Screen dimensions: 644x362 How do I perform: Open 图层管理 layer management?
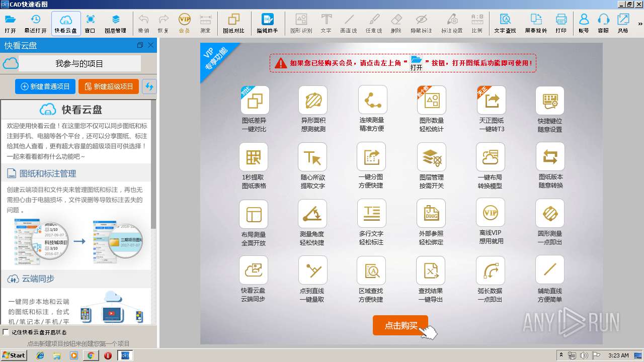click(x=116, y=24)
